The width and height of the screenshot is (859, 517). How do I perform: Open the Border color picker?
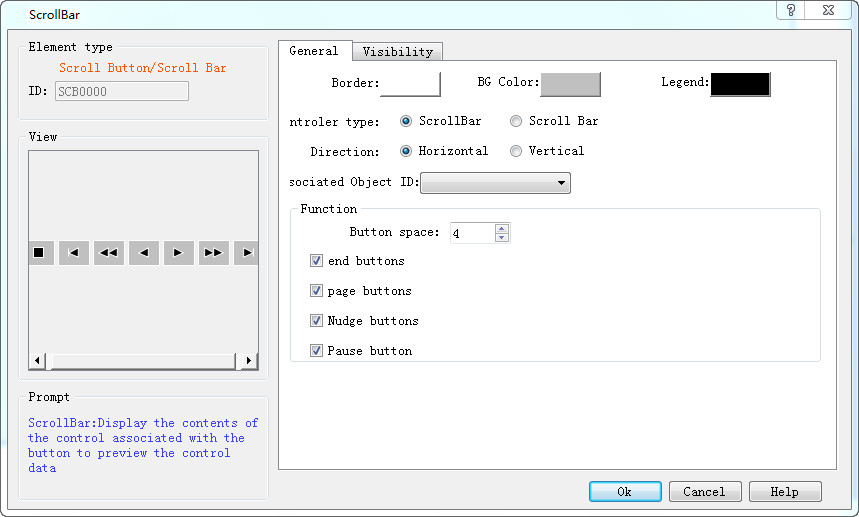410,84
